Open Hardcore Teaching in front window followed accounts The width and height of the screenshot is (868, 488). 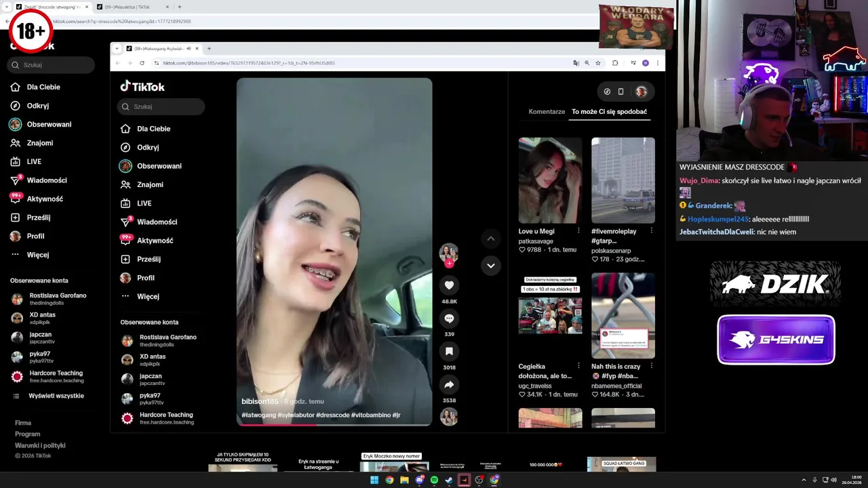[159, 418]
